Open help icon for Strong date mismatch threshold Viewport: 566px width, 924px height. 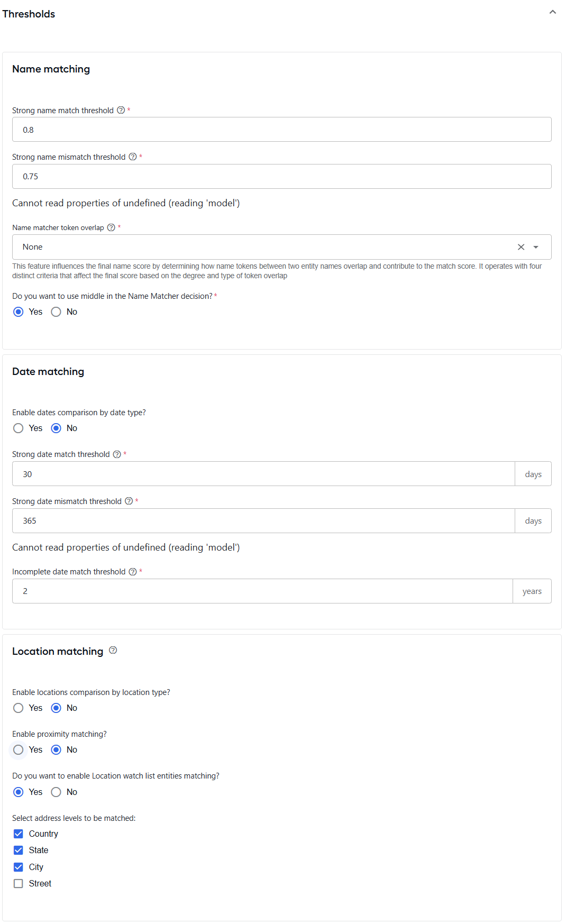129,501
